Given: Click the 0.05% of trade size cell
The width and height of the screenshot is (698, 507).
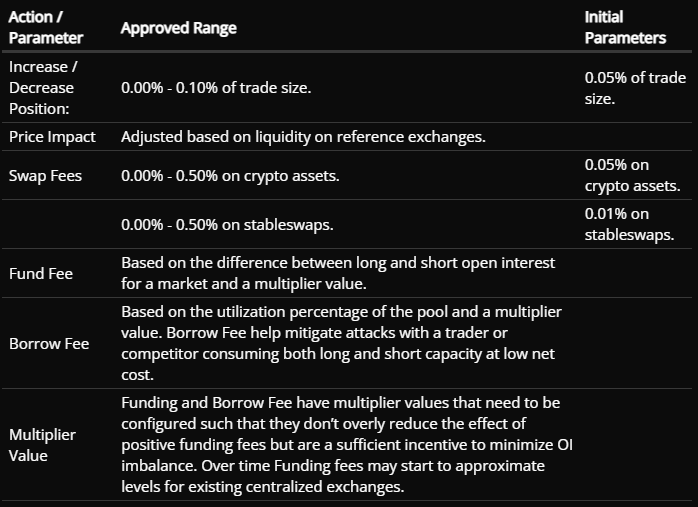Looking at the screenshot, I should (x=635, y=88).
